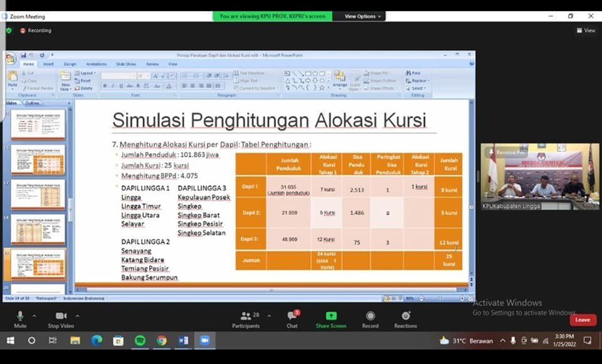Open Google Chrome from the taskbar
Image resolution: width=602 pixels, height=364 pixels.
pyautogui.click(x=162, y=340)
